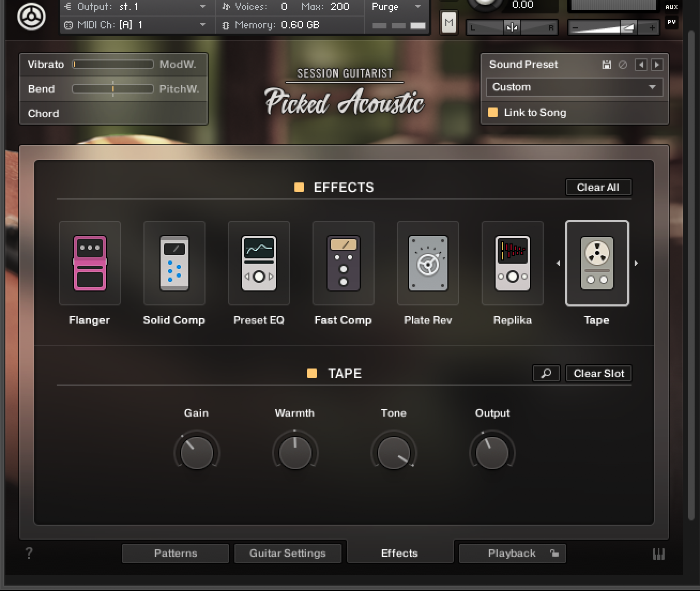This screenshot has width=700, height=591.
Task: Click the save preset floppy icon
Action: click(x=607, y=65)
